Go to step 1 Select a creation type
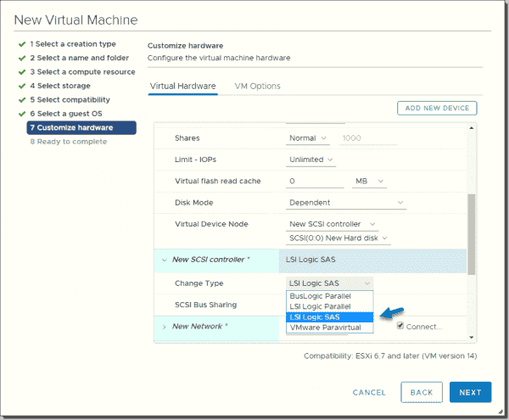The image size is (509, 420). tap(73, 44)
